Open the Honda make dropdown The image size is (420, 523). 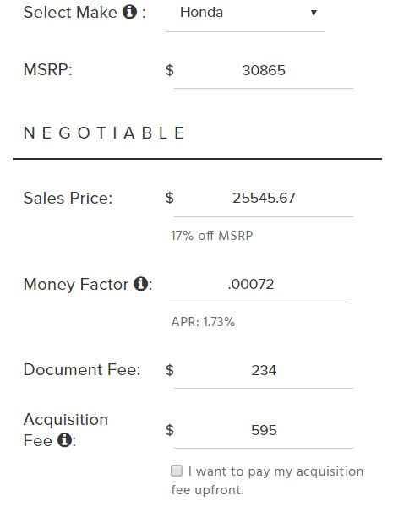coord(244,14)
